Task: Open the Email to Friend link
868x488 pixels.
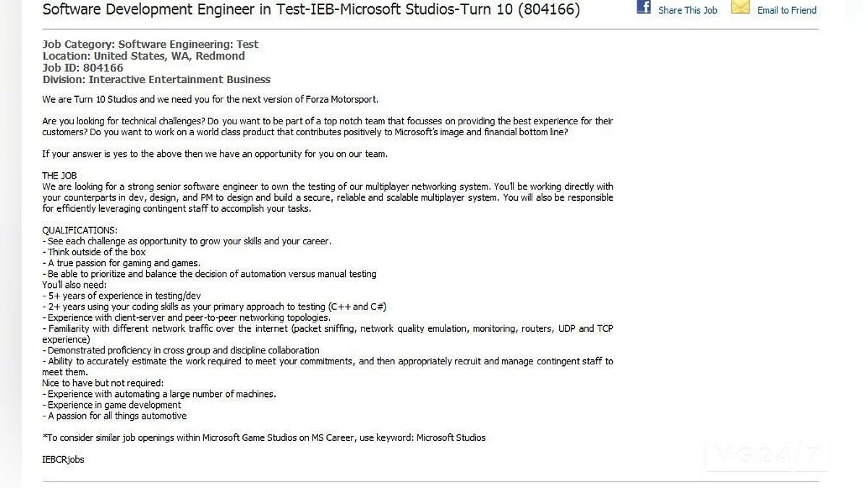Action: (x=786, y=10)
